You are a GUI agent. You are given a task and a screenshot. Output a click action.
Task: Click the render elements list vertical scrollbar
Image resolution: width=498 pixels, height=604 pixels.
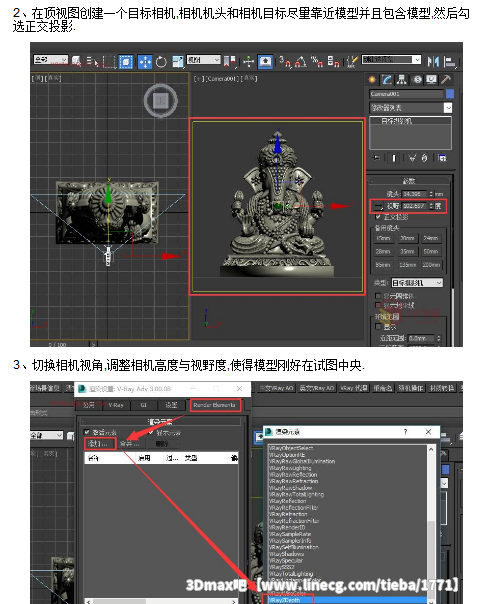[x=431, y=524]
